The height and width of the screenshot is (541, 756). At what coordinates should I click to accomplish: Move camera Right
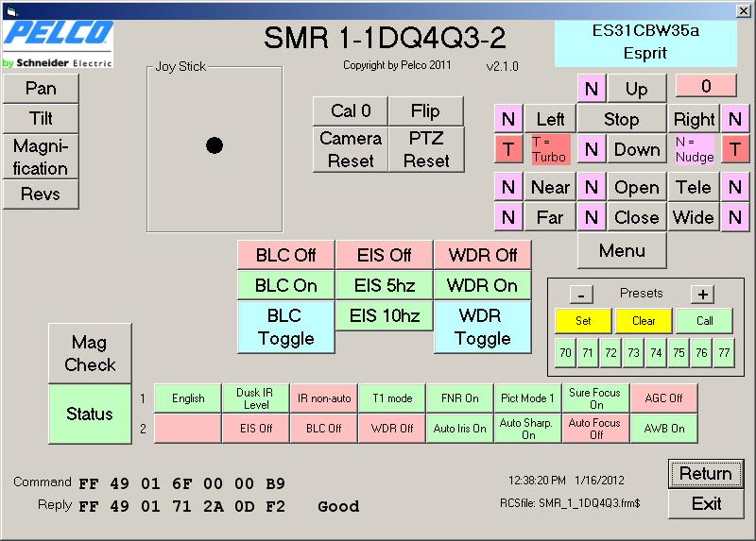point(694,119)
